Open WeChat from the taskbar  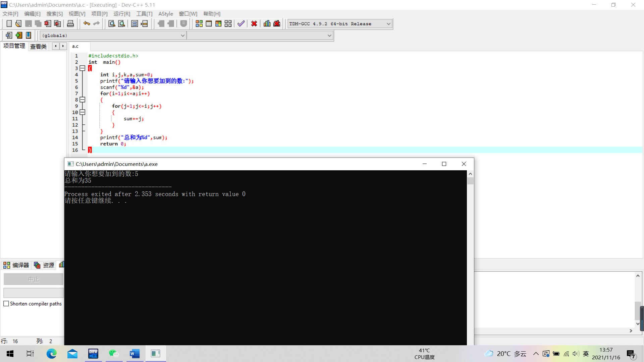[x=114, y=354]
